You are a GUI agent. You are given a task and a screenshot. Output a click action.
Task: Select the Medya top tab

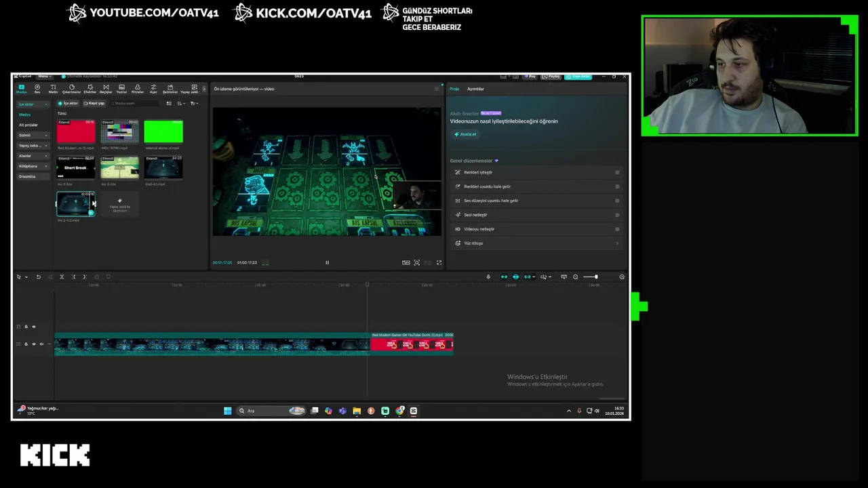pyautogui.click(x=22, y=88)
